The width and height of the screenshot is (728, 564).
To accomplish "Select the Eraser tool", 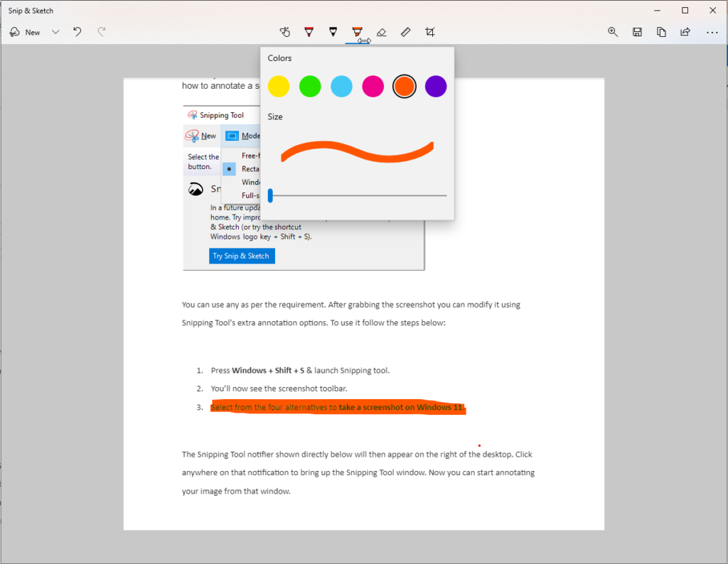I will click(382, 32).
